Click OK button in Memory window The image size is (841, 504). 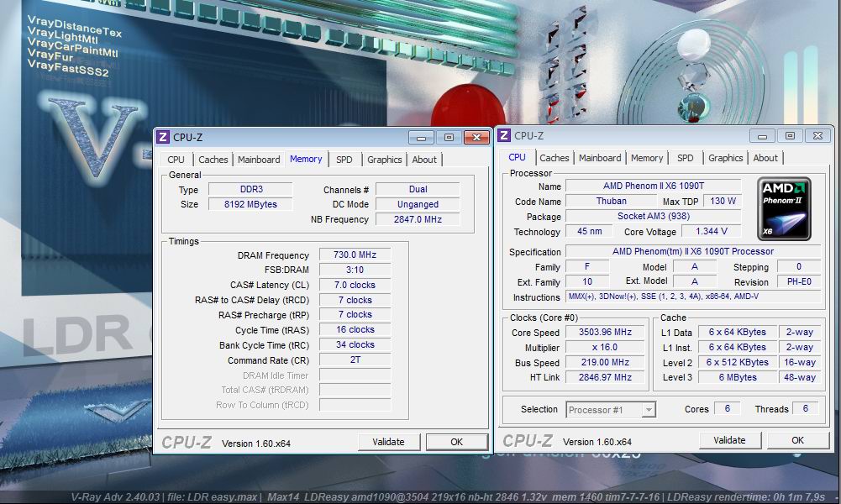[x=456, y=442]
